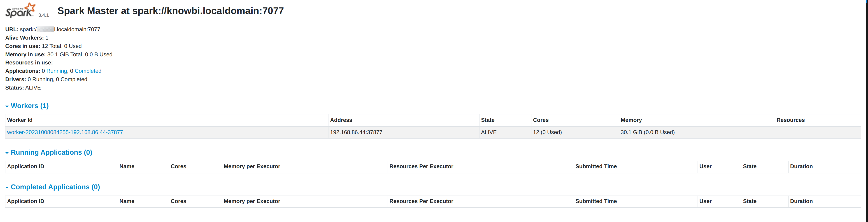Sort workers table by Worker Id
868x222 pixels.
point(20,120)
